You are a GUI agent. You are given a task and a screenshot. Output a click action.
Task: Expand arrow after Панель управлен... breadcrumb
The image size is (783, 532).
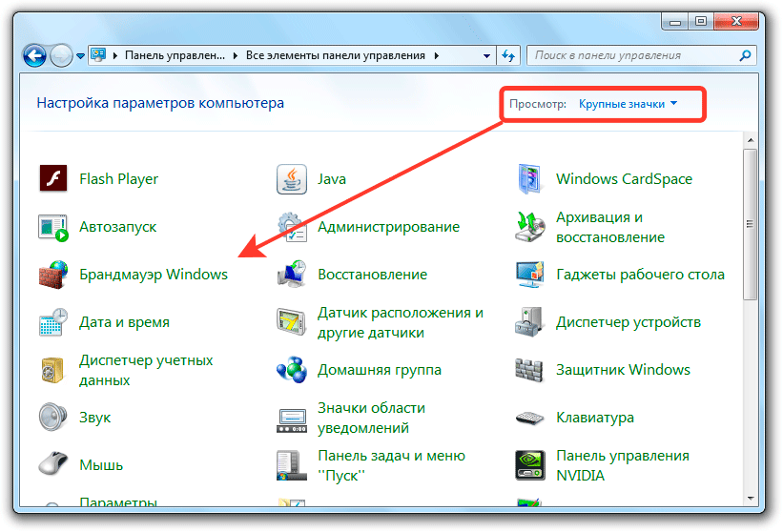[x=236, y=55]
